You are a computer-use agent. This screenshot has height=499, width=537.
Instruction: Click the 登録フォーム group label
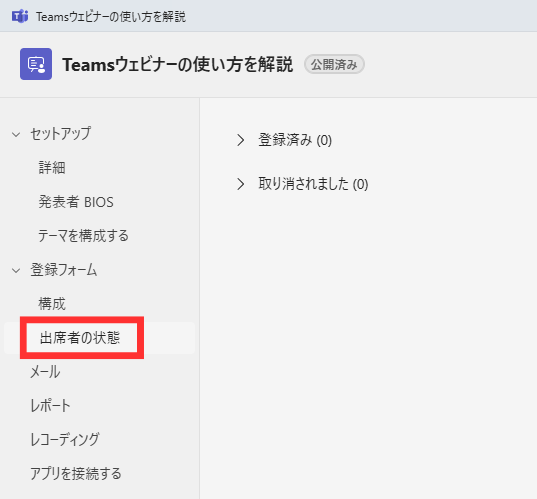(64, 270)
